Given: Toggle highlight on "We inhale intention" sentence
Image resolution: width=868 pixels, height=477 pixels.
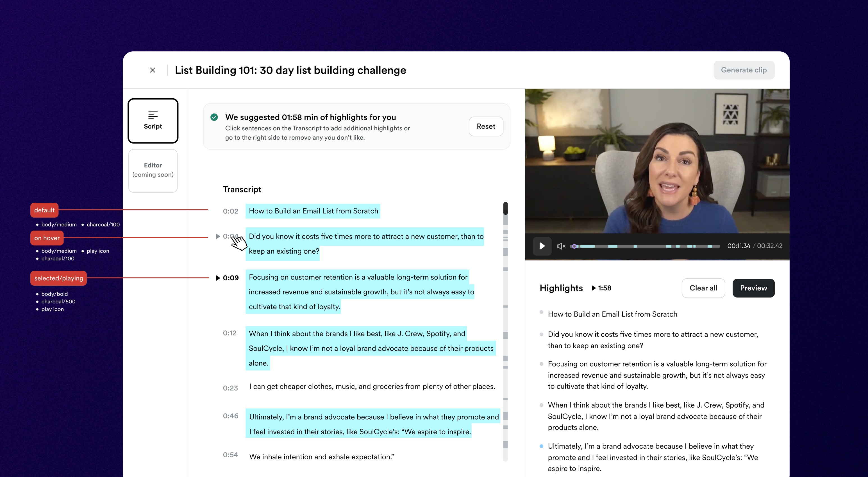Looking at the screenshot, I should click(x=321, y=457).
